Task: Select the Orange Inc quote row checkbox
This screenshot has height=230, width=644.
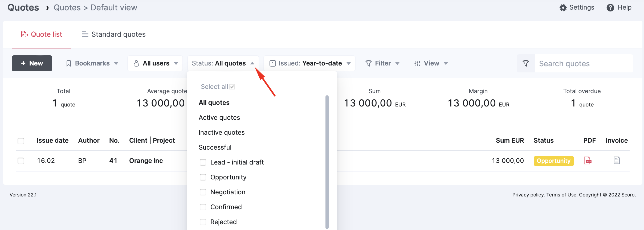Action: click(21, 161)
